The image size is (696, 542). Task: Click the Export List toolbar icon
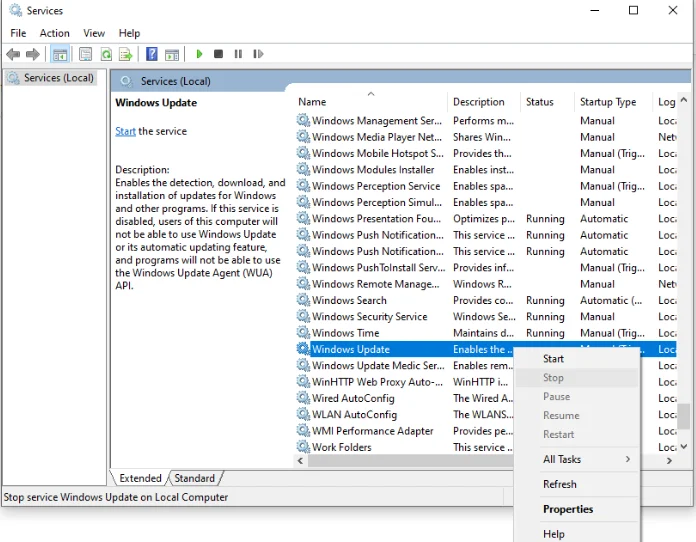[126, 54]
